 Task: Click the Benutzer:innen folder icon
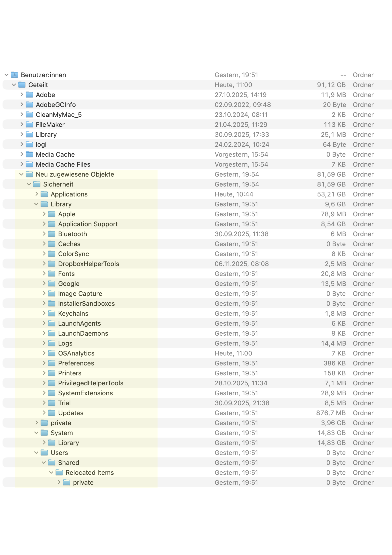click(x=15, y=75)
